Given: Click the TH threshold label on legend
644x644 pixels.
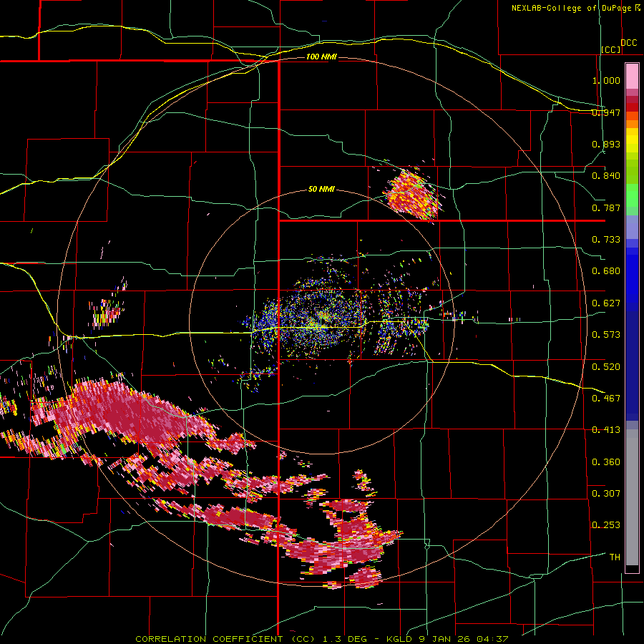Looking at the screenshot, I should (615, 557).
